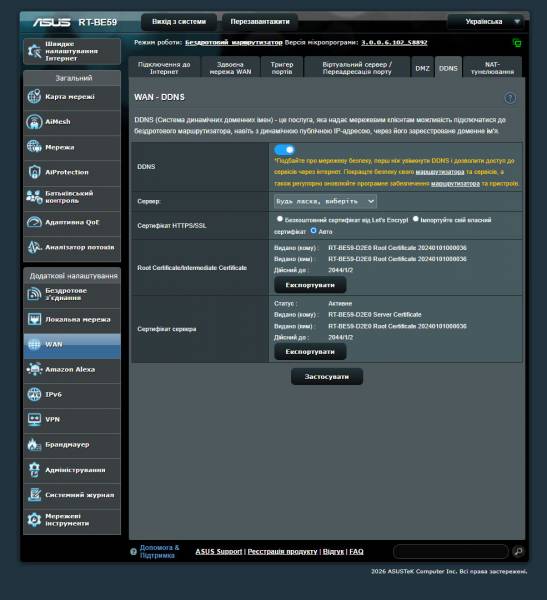Click the Administration gear icon
Image resolution: width=547 pixels, height=600 pixels.
click(x=34, y=470)
